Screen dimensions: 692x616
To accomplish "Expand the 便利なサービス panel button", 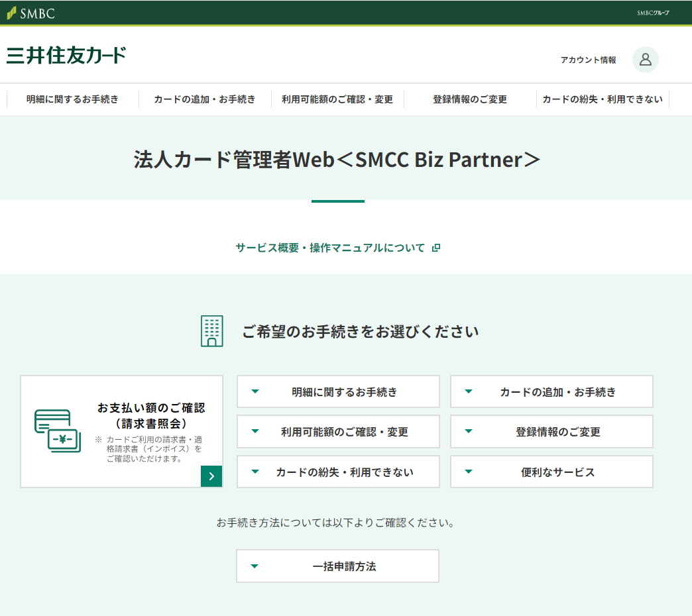I will tap(551, 472).
